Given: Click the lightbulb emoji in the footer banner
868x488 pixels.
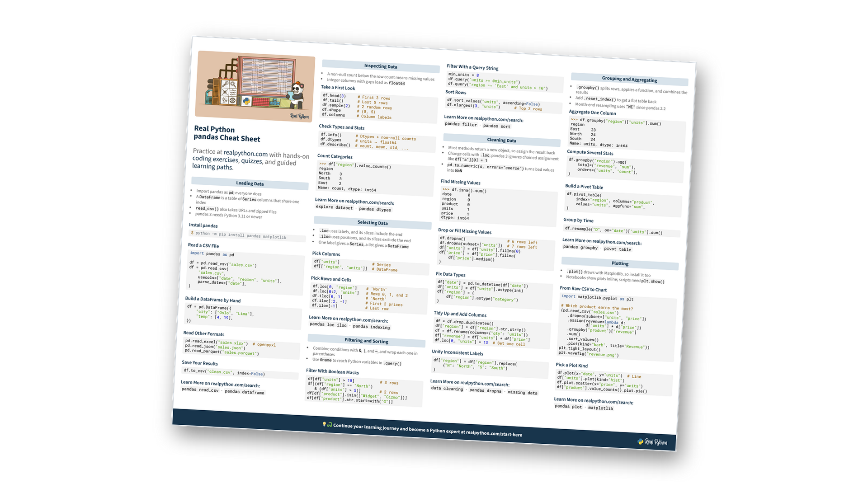Looking at the screenshot, I should click(x=324, y=424).
